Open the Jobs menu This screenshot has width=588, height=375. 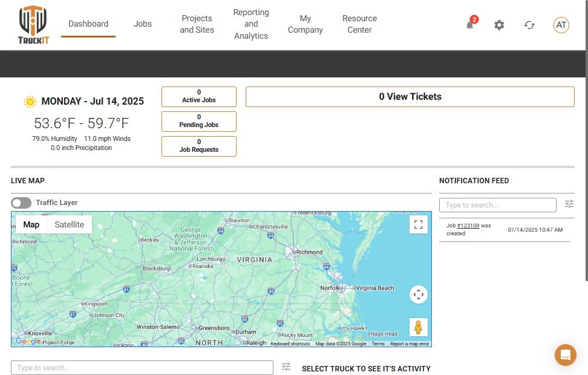(143, 24)
